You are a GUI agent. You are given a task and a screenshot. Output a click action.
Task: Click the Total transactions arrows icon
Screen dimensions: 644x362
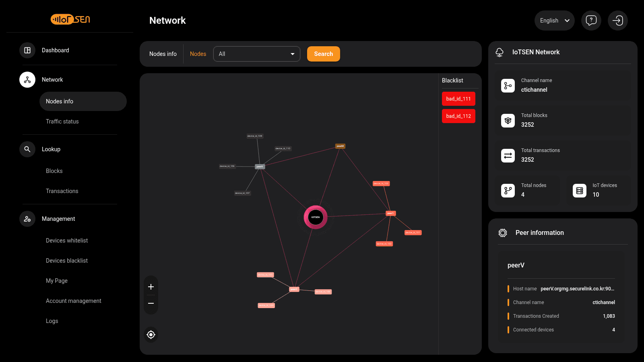click(x=508, y=156)
